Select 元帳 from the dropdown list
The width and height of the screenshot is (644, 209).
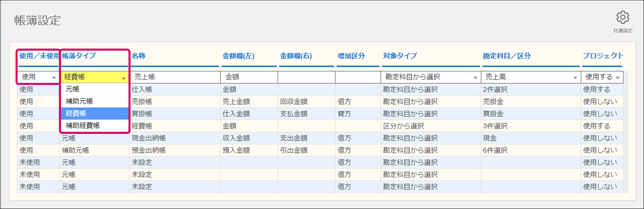(x=73, y=89)
